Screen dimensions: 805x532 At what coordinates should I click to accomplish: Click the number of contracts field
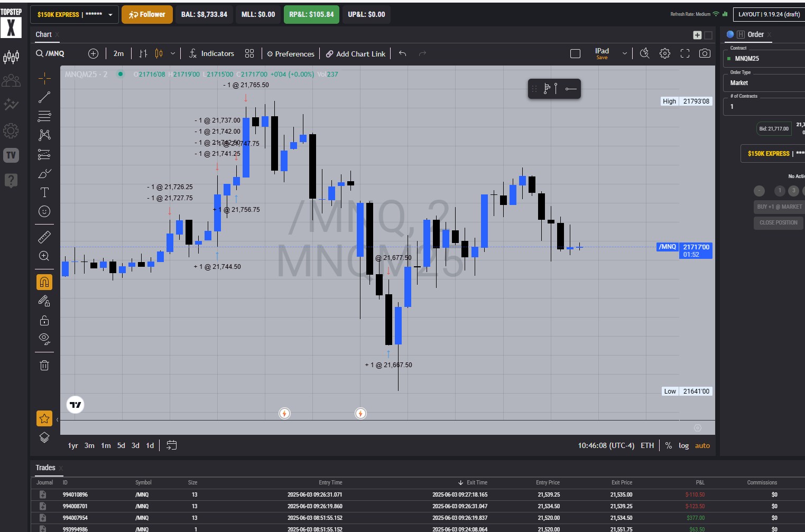[x=765, y=107]
